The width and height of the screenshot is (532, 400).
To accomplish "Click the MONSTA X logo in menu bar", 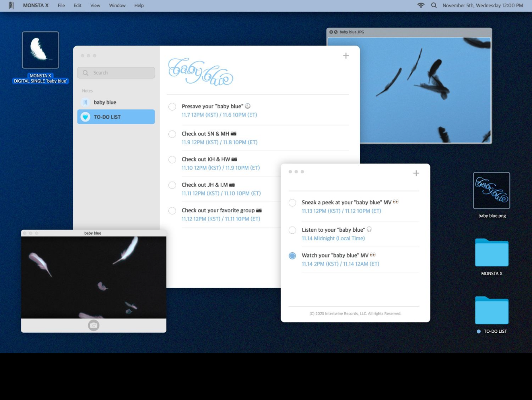I will pyautogui.click(x=11, y=6).
